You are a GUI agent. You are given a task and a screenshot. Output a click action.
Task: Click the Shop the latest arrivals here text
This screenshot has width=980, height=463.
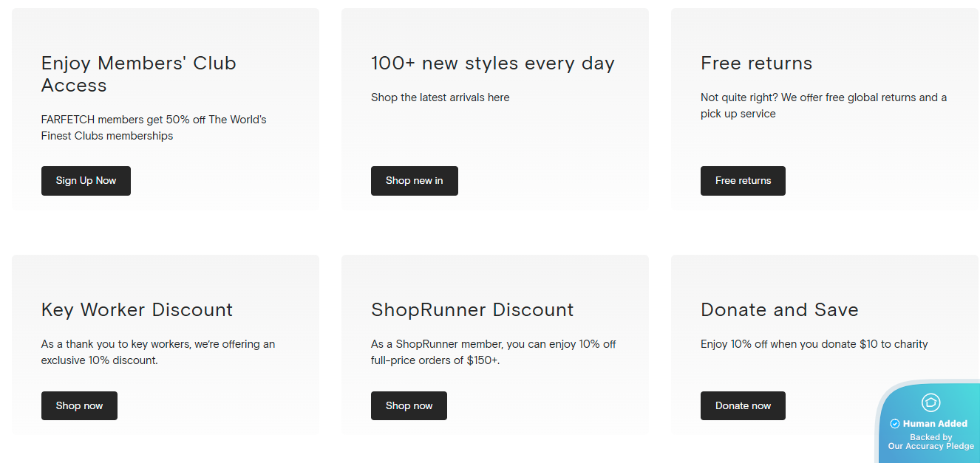(440, 97)
